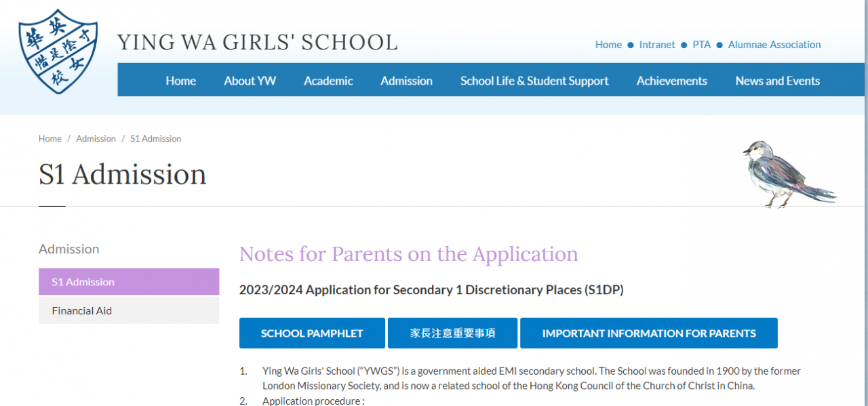Click the Notes for Parents on the Application heading
This screenshot has width=868, height=406.
(x=408, y=254)
